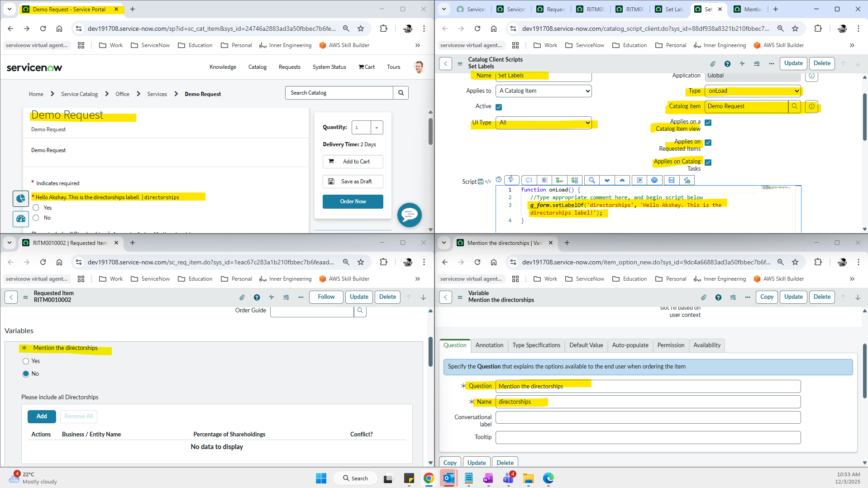This screenshot has width=868, height=488.
Task: Open Outlook from Windows taskbar
Action: 448,478
